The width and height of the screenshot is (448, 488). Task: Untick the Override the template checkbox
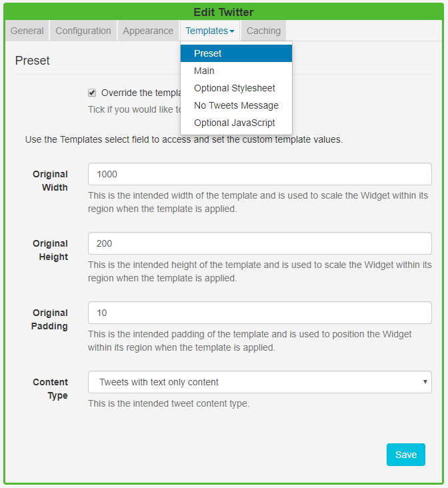(92, 93)
